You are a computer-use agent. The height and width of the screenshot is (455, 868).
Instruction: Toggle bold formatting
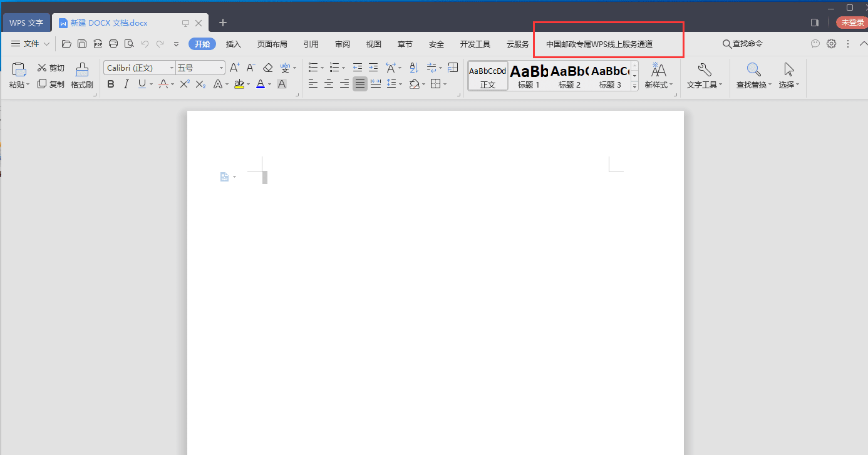tap(111, 84)
